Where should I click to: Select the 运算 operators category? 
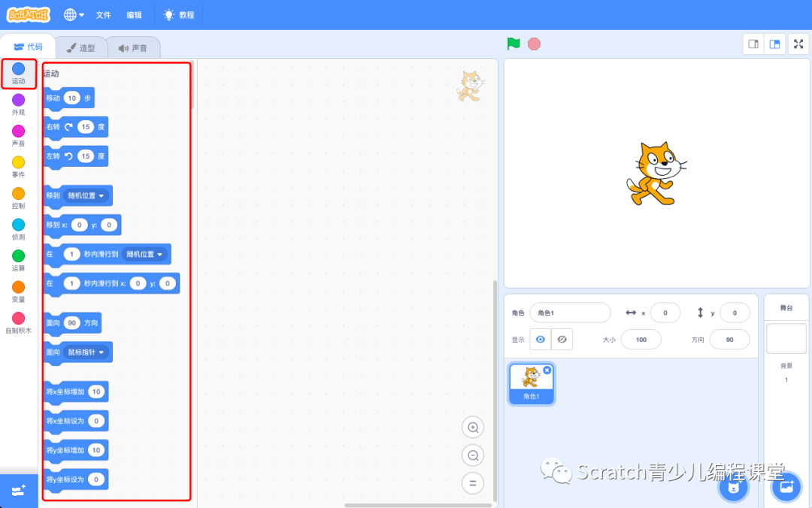click(18, 261)
